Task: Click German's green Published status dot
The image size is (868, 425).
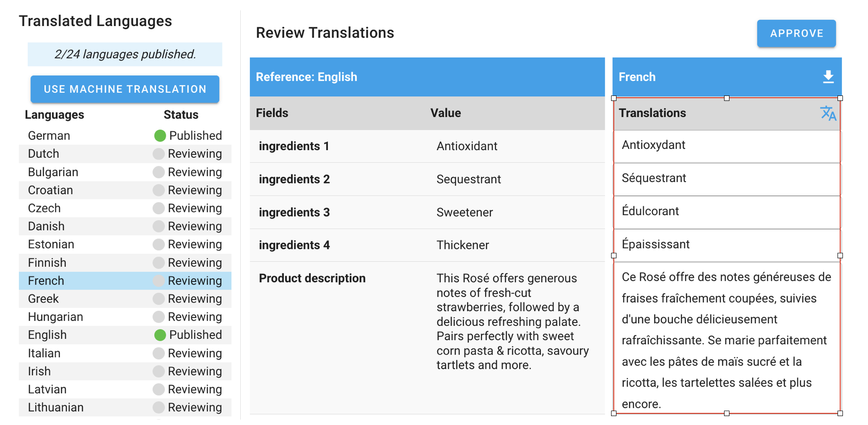Action: [x=160, y=136]
